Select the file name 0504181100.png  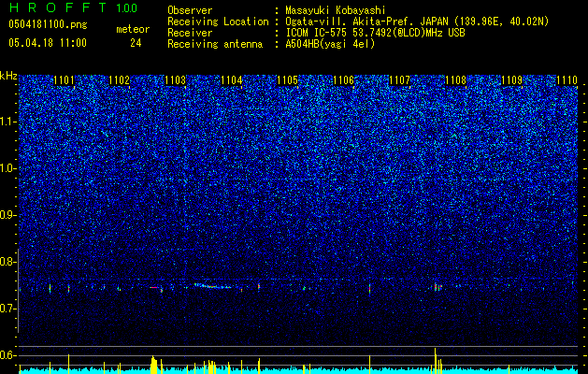click(48, 24)
